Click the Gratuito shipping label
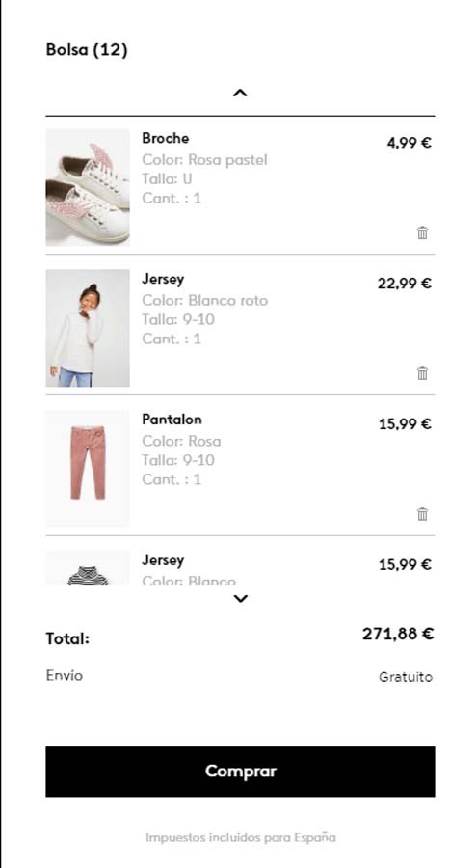The image size is (476, 868). coord(406,676)
